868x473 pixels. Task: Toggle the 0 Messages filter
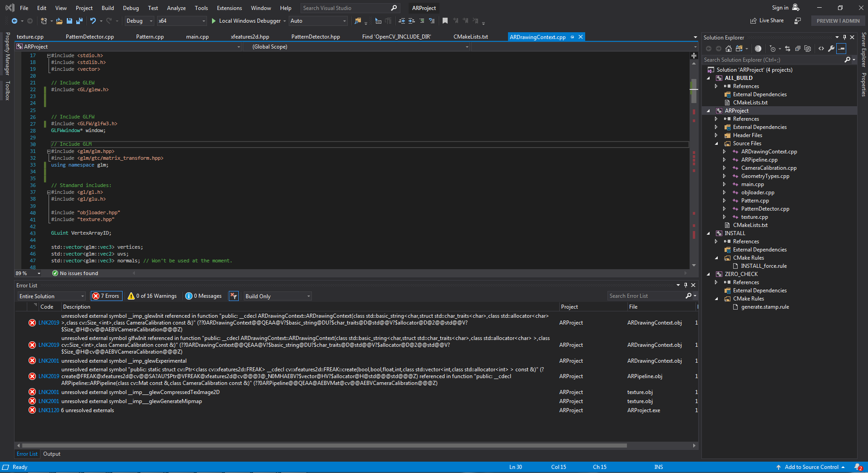pyautogui.click(x=203, y=296)
